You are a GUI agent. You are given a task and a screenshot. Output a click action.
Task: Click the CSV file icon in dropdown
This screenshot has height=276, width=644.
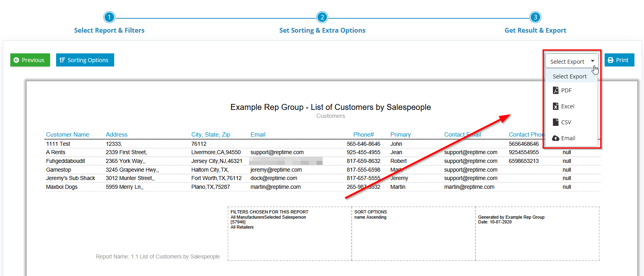click(555, 122)
